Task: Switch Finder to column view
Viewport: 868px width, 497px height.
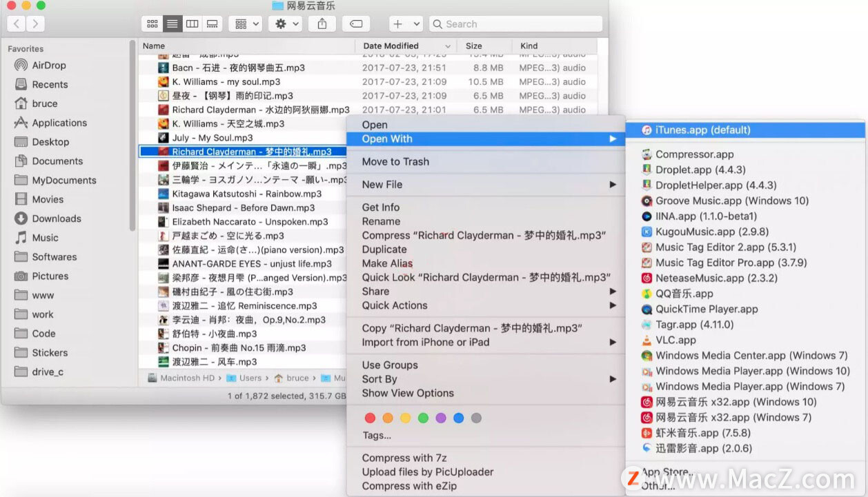Action: [193, 23]
